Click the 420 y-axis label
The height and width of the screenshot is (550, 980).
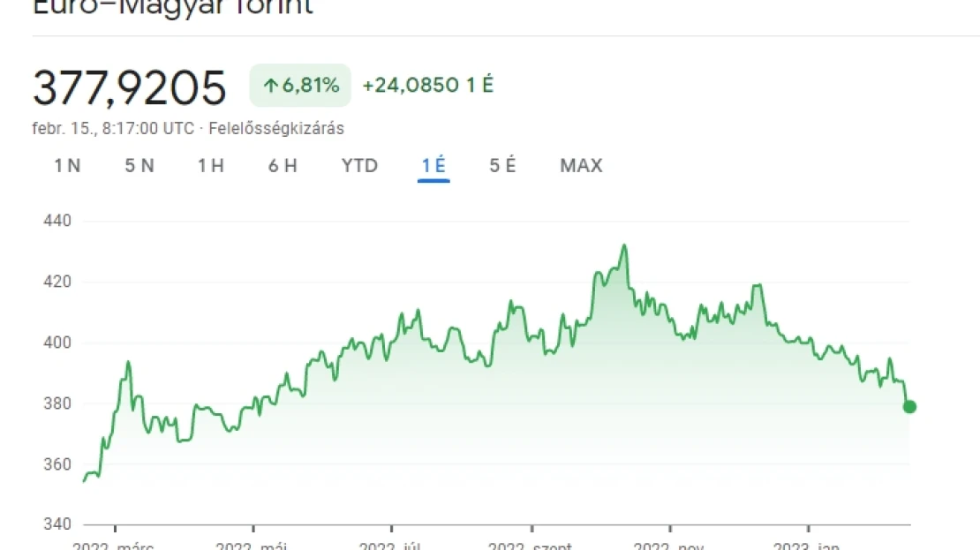[x=57, y=282]
